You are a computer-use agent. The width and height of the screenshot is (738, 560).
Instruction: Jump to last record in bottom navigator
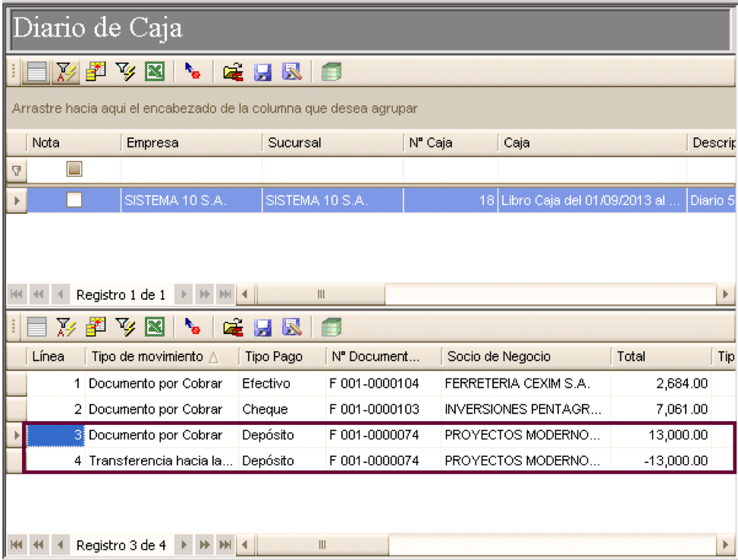225,545
